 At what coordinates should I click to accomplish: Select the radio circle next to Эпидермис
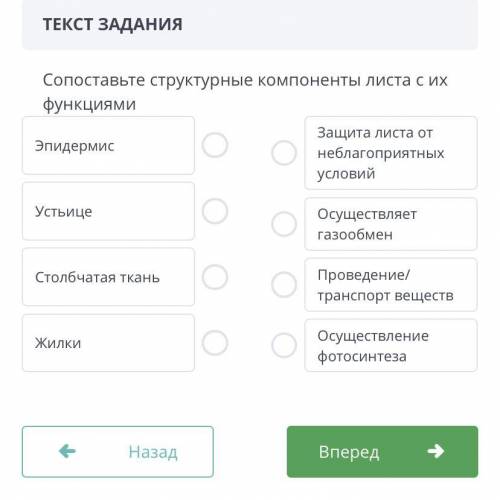click(215, 145)
